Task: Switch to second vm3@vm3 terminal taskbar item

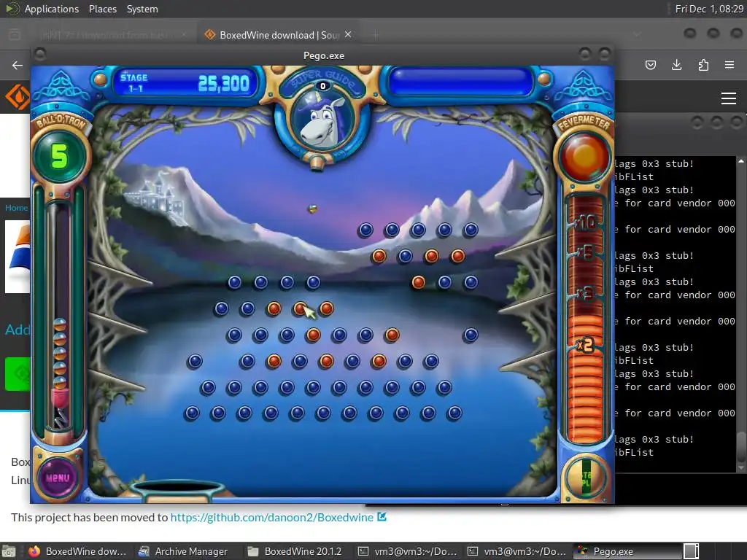Action: [517, 551]
